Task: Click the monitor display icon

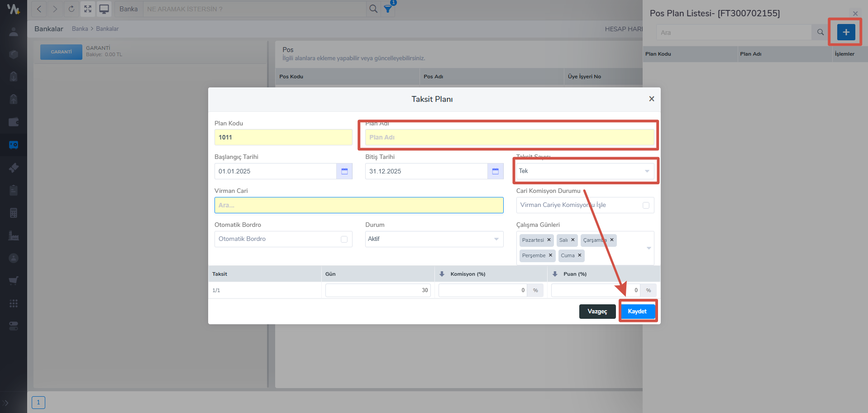Action: click(104, 9)
